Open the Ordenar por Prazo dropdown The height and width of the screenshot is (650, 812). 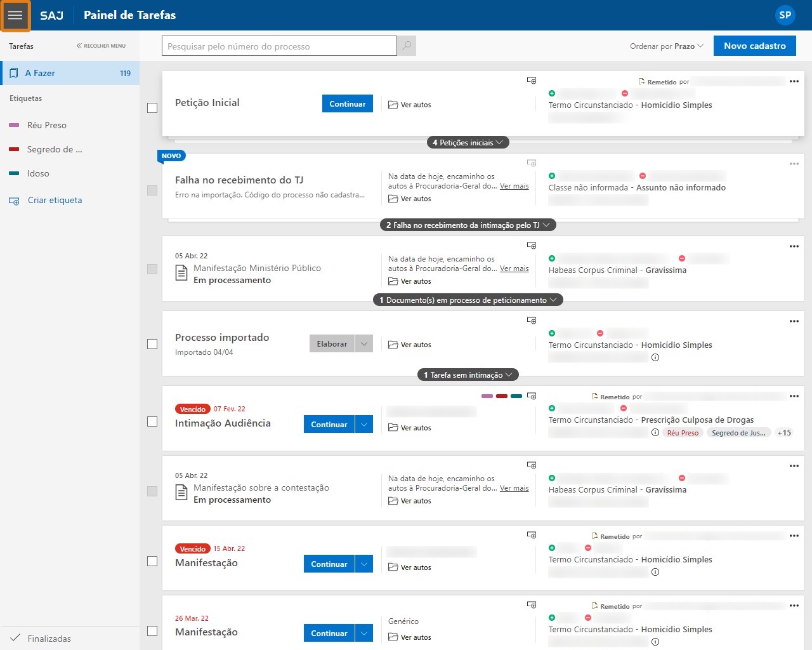666,46
